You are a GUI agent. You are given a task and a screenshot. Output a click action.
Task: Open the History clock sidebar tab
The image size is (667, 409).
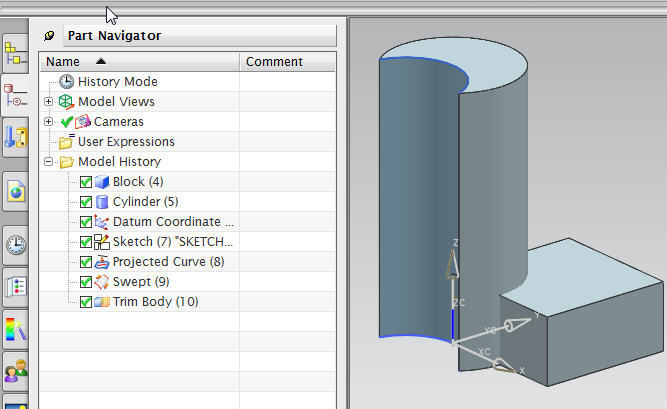[16, 245]
